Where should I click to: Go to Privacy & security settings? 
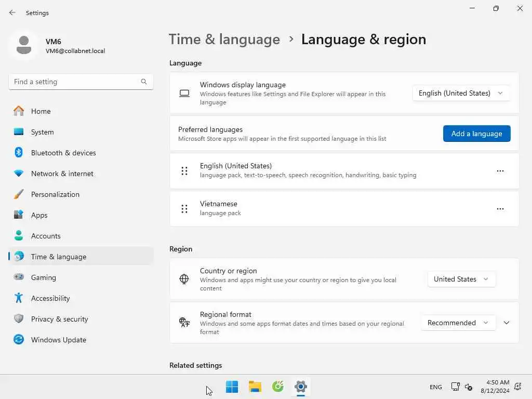pos(81,319)
